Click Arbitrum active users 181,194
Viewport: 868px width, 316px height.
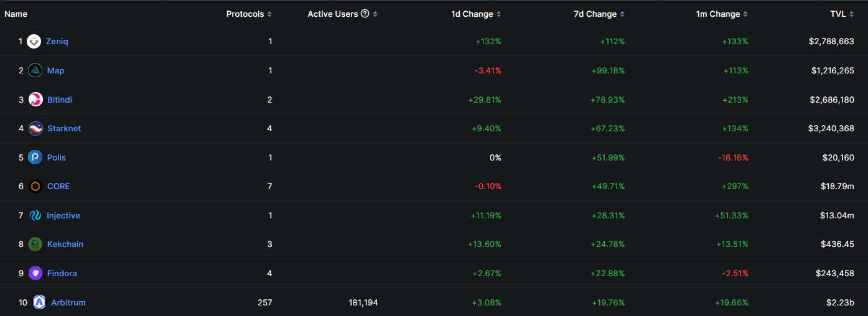(x=363, y=302)
